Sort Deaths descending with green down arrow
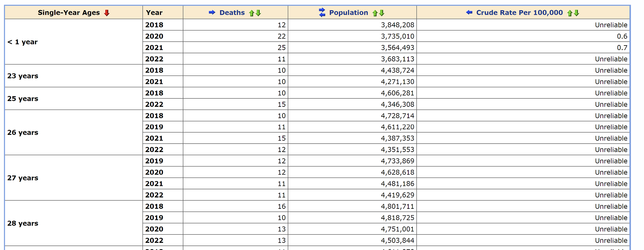This screenshot has width=644, height=250. (258, 13)
